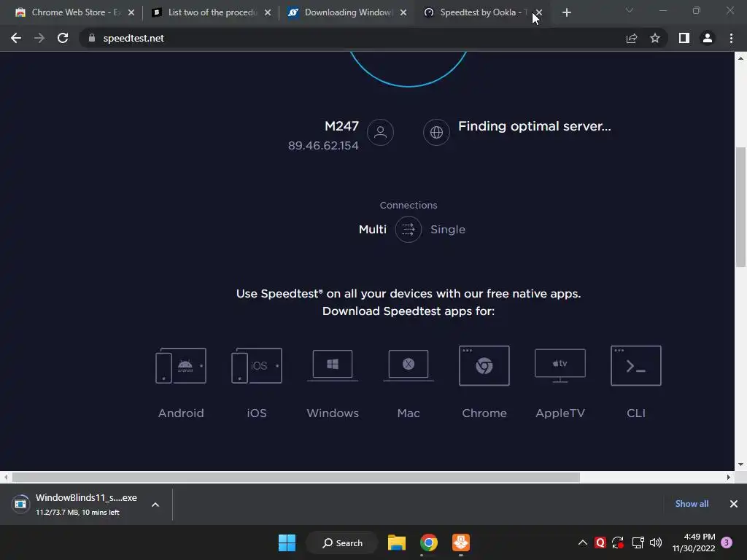Click the AppleTV label link
The width and height of the screenshot is (747, 560).
tap(560, 413)
